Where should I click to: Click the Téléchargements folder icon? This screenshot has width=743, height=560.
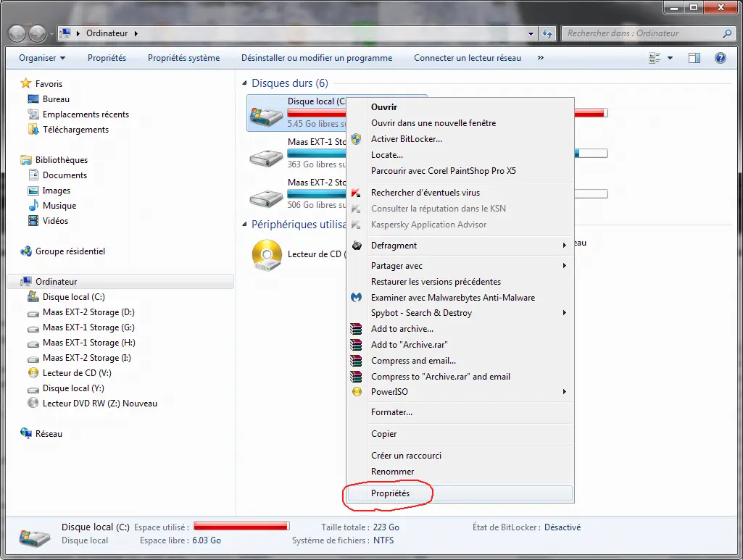(33, 129)
